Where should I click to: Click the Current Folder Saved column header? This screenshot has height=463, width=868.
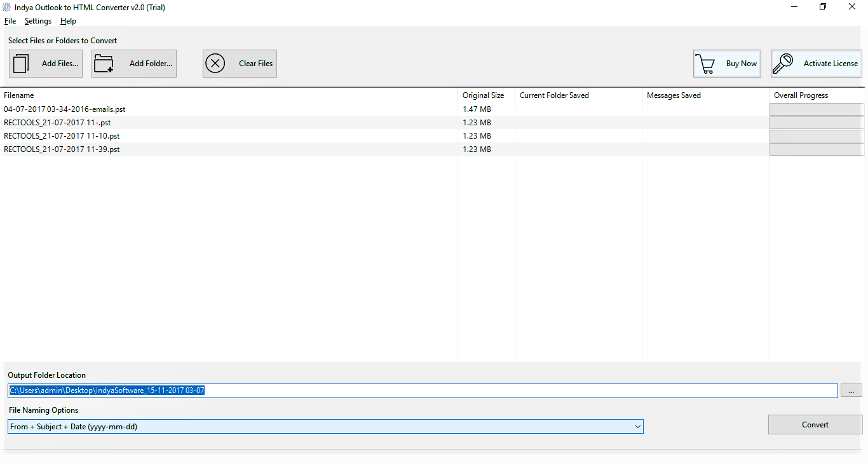(578, 95)
